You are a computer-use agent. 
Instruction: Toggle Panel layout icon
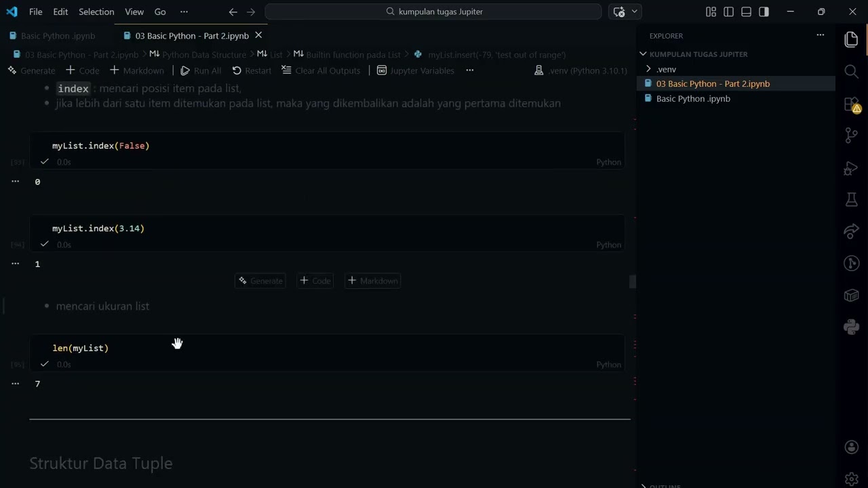[746, 12]
